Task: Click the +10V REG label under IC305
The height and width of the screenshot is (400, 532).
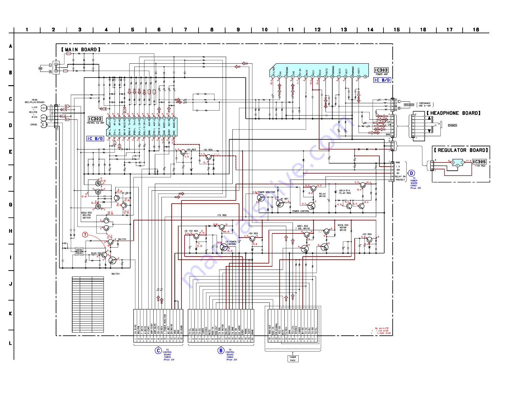Action: coord(480,166)
